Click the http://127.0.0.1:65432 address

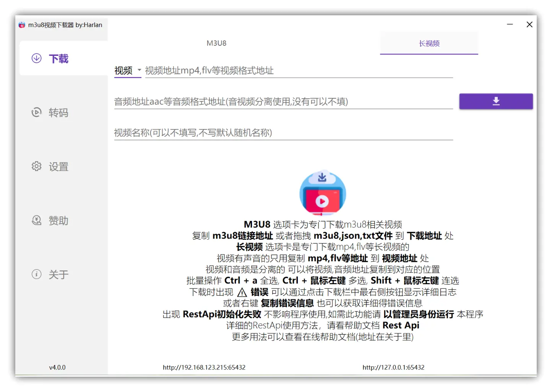point(393,367)
